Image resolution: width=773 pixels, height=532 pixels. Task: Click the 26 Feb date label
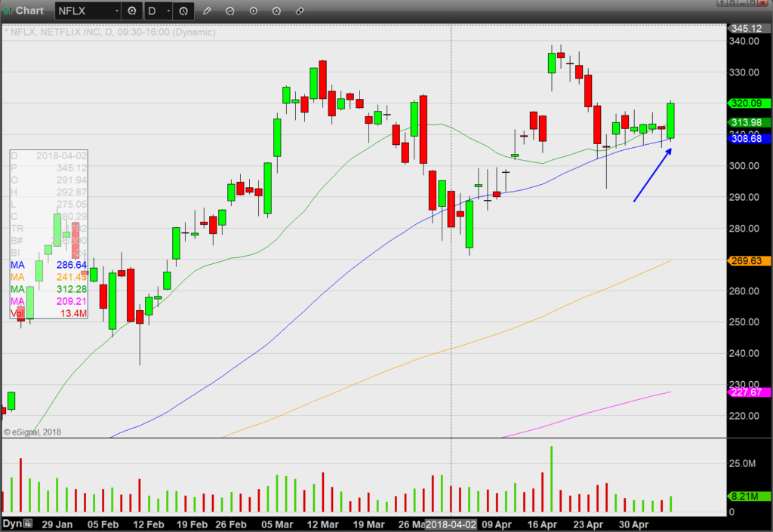pyautogui.click(x=231, y=524)
